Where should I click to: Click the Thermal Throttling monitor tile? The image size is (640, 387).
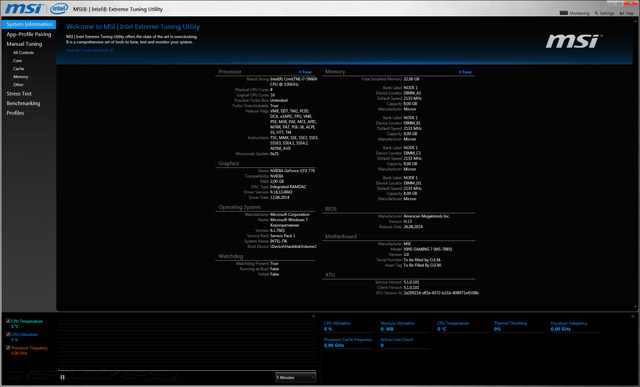coord(518,326)
